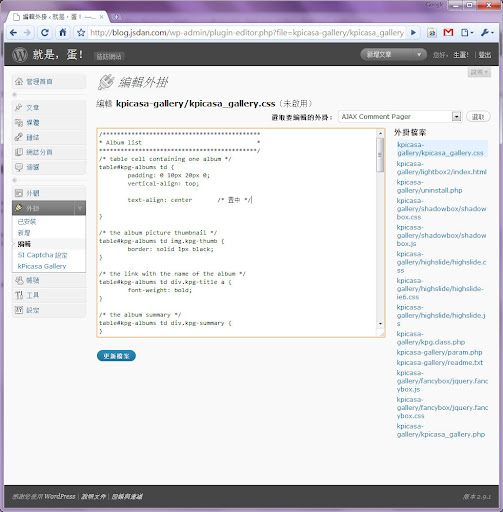
Task: Open the wrench settings menu
Action: [x=487, y=33]
